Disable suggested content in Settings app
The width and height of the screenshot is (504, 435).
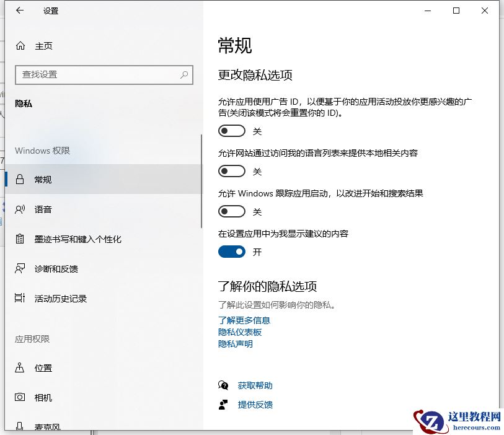tap(232, 252)
